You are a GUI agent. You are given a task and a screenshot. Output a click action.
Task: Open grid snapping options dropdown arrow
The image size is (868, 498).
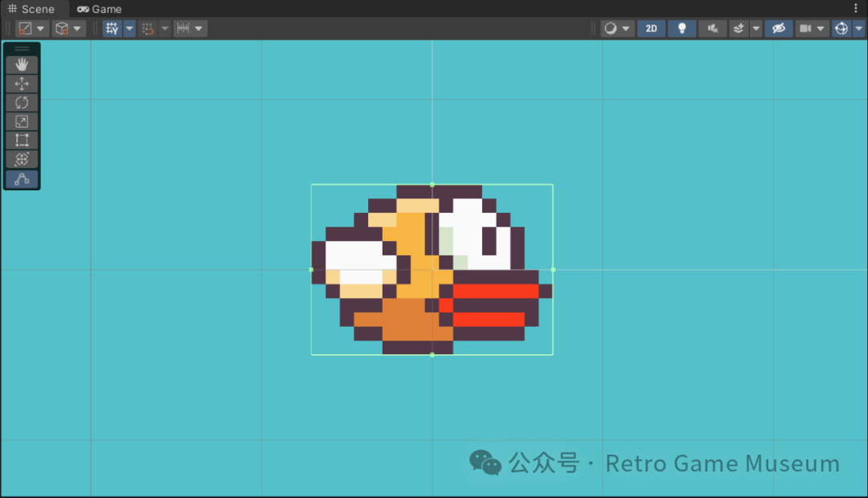click(x=165, y=28)
